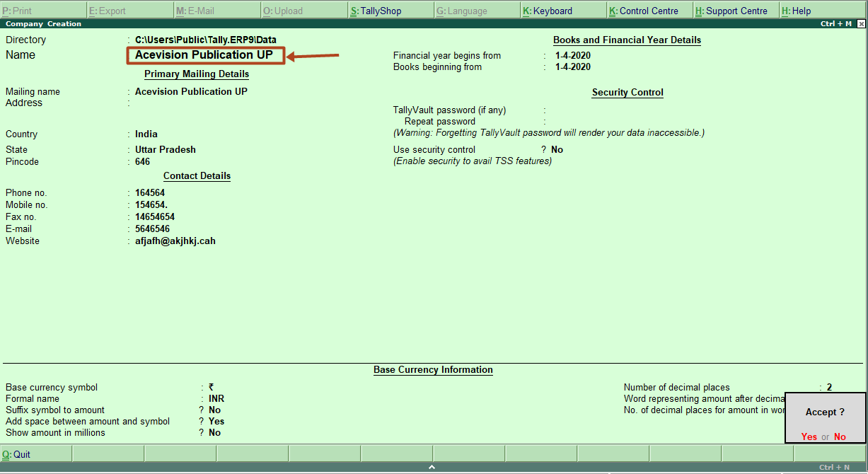
Task: Edit Financial year begins from date
Action: 573,56
